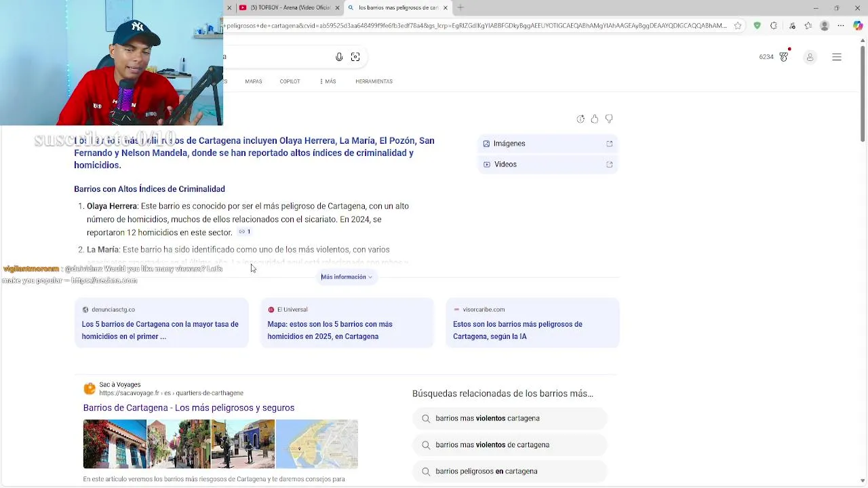Open the AI answer info icon
The height and width of the screenshot is (488, 868).
(580, 119)
